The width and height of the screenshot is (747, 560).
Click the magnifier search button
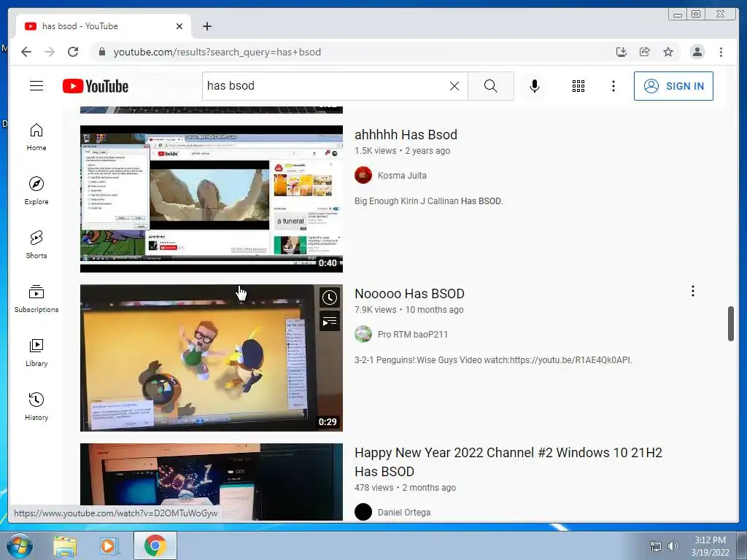(491, 86)
